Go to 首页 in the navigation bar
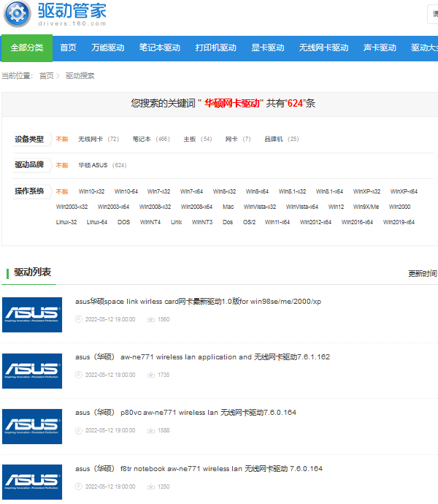 [68, 47]
